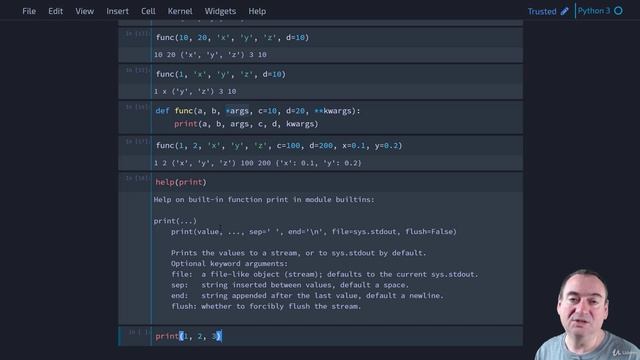Open the Cell menu
Screen dimensions: 640x360
coord(148,11)
